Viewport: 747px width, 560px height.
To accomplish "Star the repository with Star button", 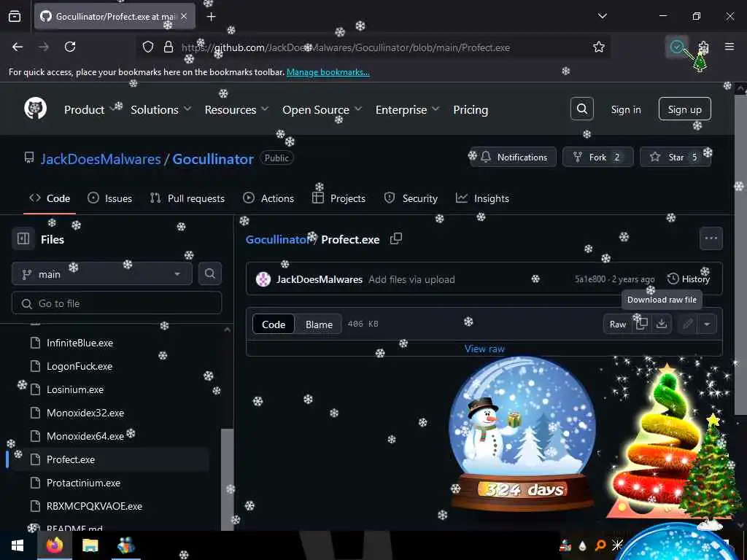I will pos(676,157).
